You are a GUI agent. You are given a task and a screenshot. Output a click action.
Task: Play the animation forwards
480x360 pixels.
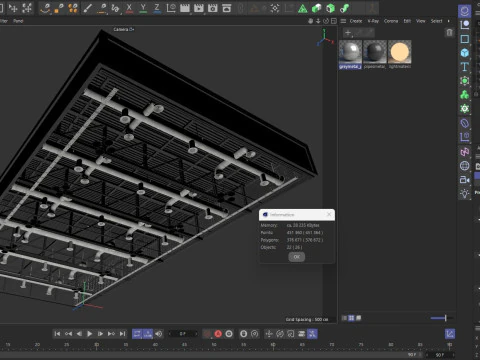(x=90, y=334)
